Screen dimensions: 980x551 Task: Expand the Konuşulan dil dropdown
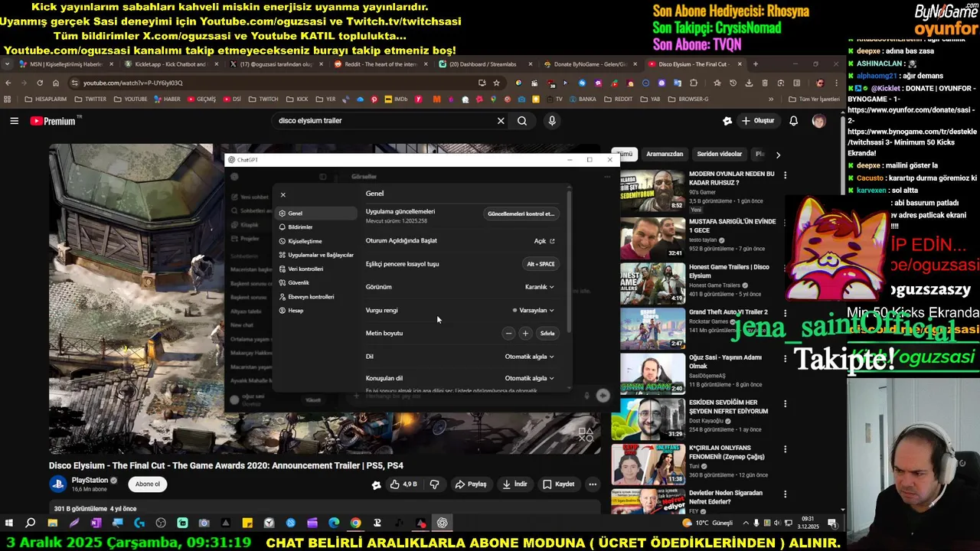pos(529,378)
